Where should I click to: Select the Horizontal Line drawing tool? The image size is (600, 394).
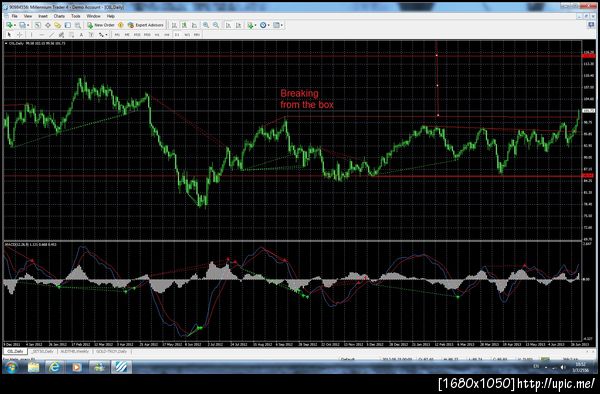[42, 35]
